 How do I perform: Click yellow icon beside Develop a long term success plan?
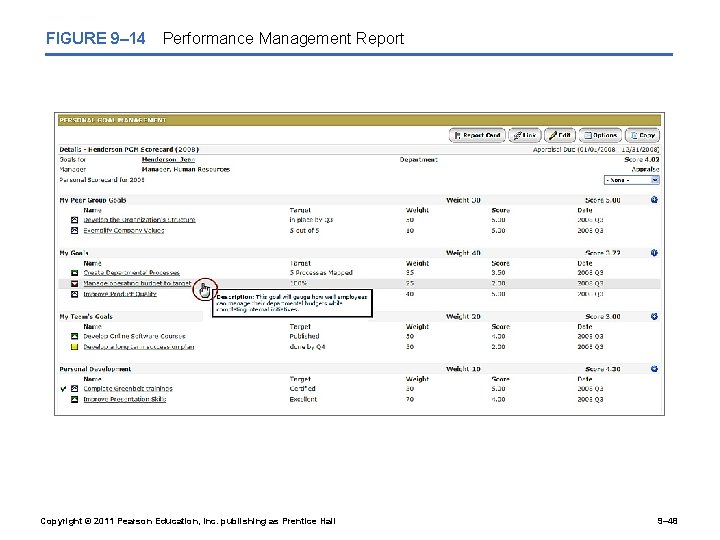click(x=74, y=347)
